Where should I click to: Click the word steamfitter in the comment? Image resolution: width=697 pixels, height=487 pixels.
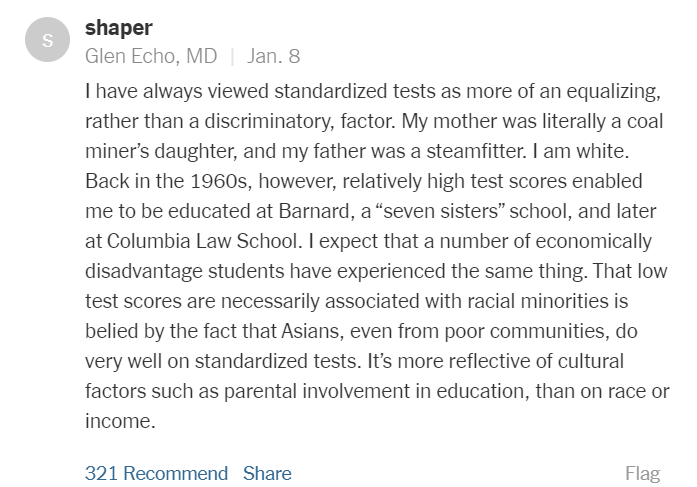pos(476,151)
